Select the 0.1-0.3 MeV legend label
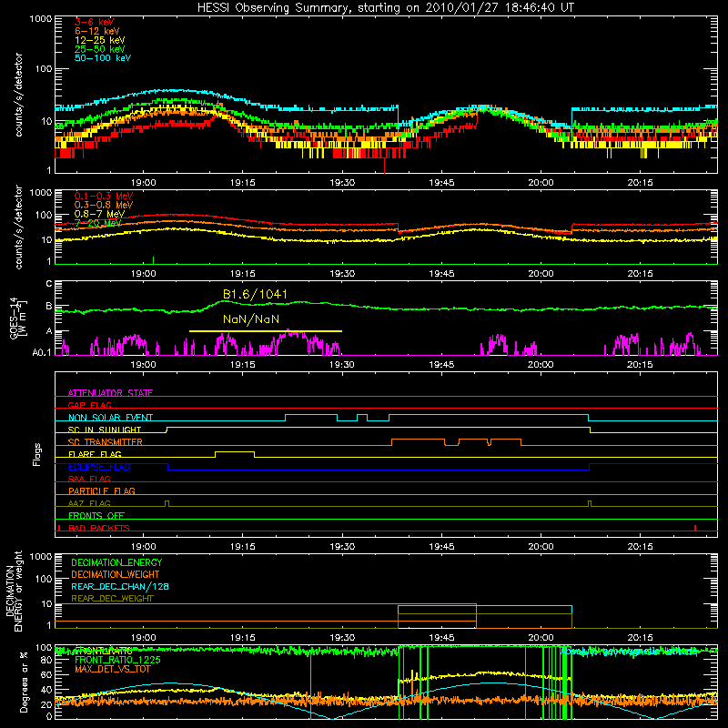The image size is (728, 728). (x=104, y=196)
